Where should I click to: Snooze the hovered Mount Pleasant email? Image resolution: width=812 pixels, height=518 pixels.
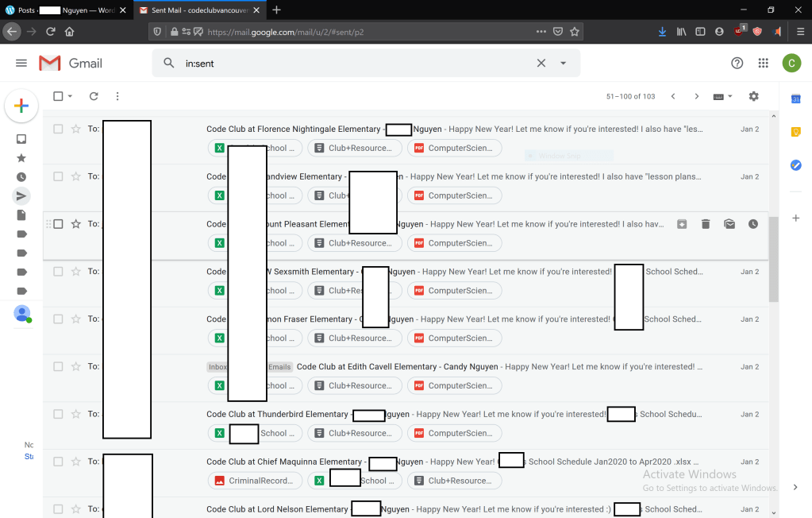coord(752,224)
